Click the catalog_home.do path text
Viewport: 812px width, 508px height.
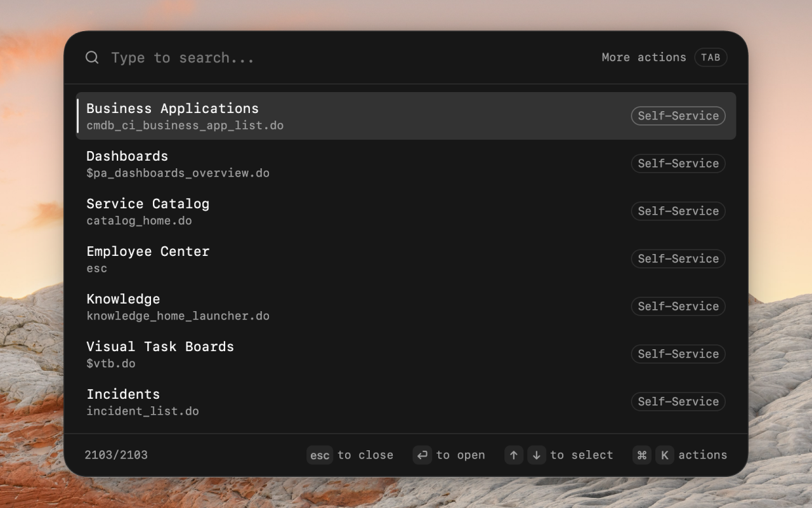tap(139, 221)
